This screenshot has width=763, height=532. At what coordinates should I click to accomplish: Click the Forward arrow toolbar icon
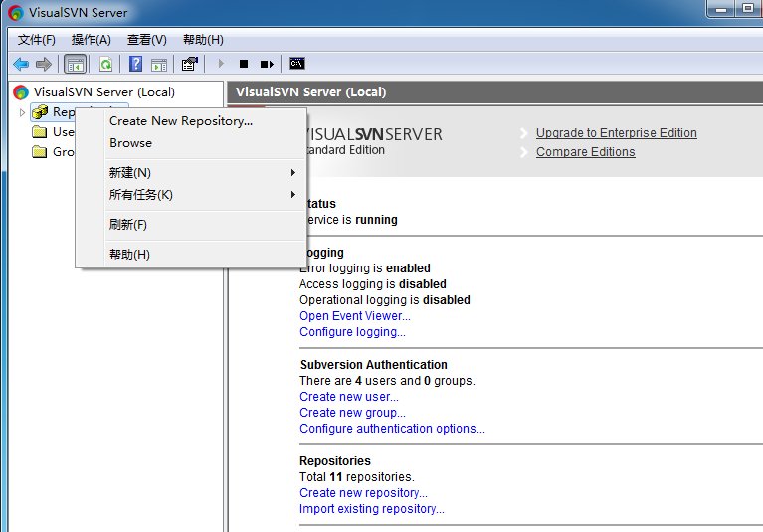click(44, 64)
